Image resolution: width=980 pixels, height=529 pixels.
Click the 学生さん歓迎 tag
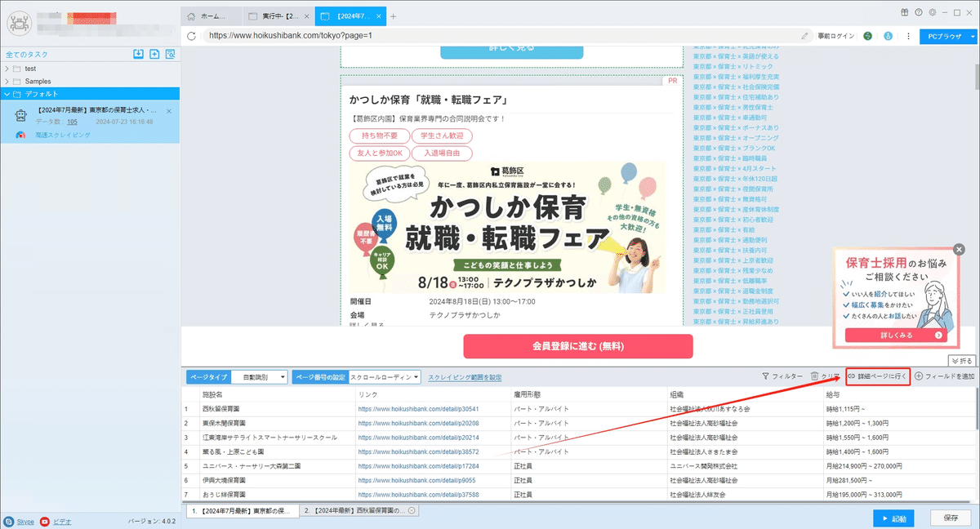[442, 136]
